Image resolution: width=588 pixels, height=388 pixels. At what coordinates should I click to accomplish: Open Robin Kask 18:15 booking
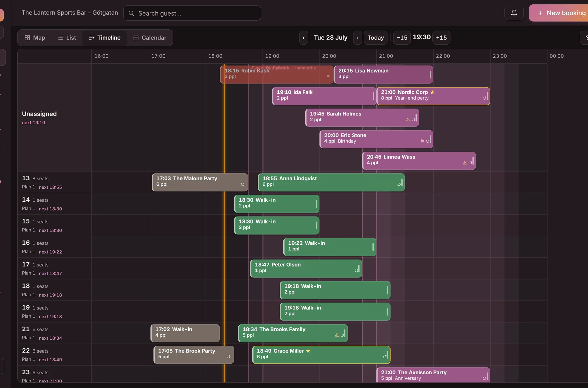tap(276, 74)
